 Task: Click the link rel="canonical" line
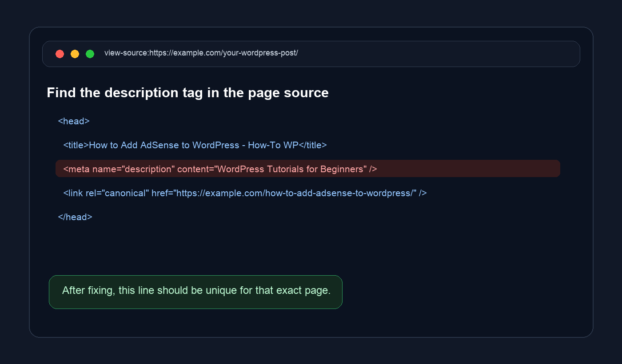click(245, 193)
